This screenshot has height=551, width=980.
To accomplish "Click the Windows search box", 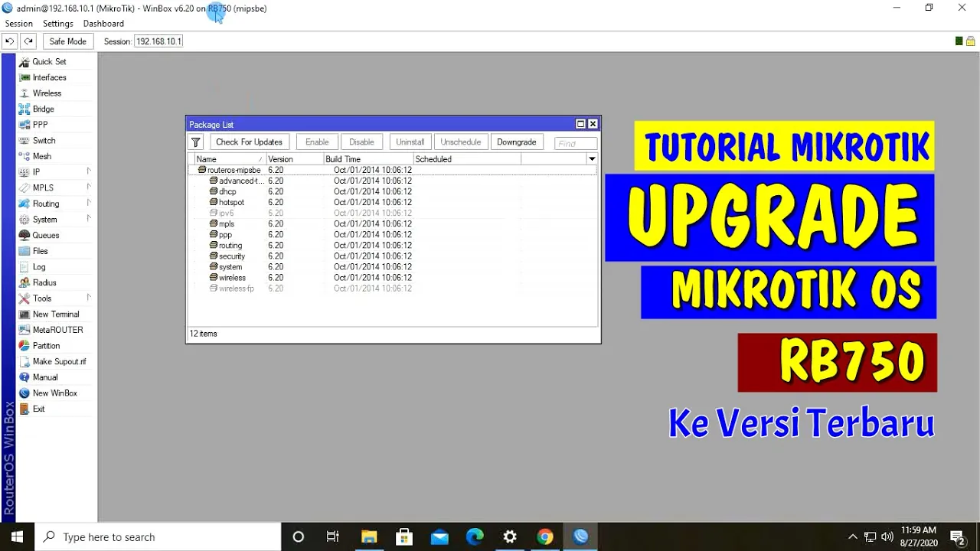I will click(157, 536).
